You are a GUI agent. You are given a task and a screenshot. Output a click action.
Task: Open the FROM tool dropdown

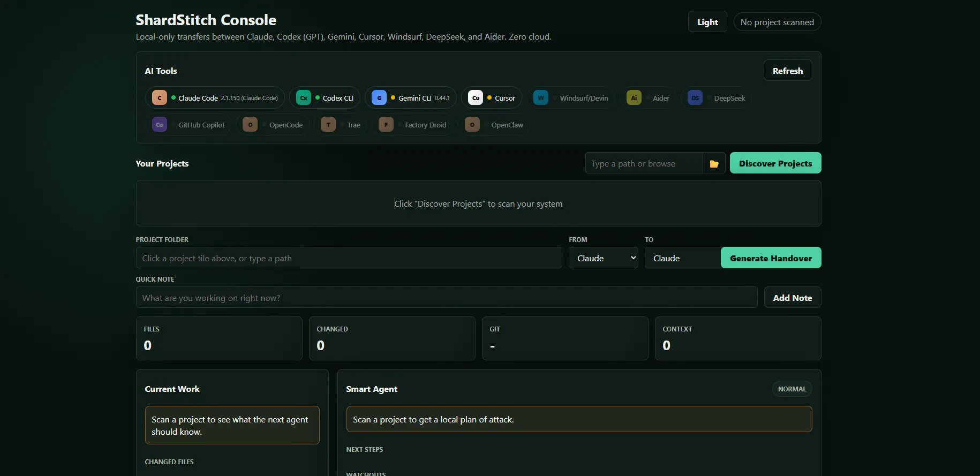(x=604, y=258)
